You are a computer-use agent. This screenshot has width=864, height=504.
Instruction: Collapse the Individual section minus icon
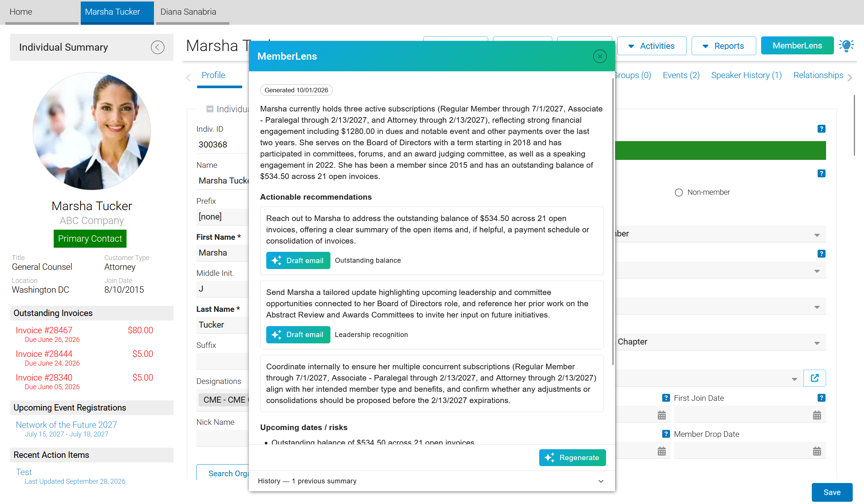click(210, 109)
